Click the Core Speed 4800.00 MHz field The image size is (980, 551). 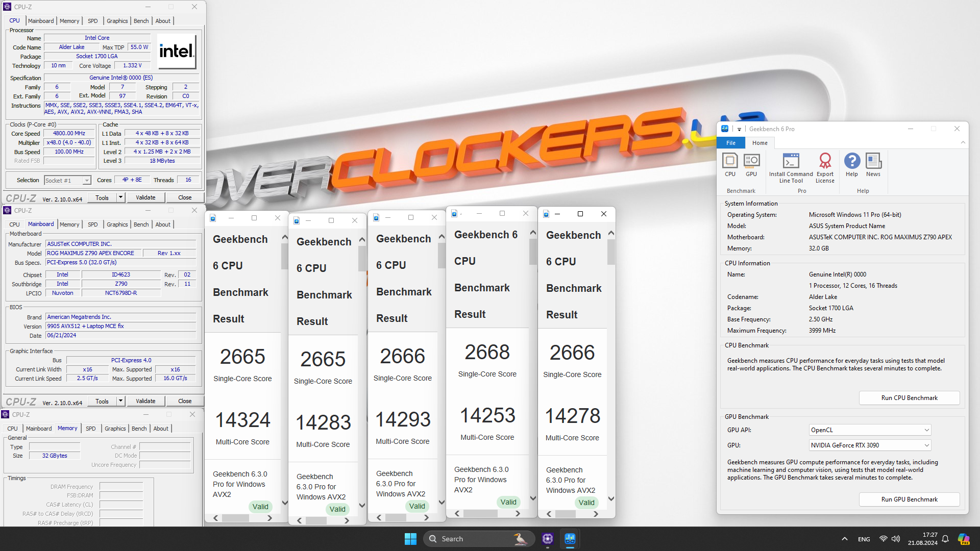[69, 134]
